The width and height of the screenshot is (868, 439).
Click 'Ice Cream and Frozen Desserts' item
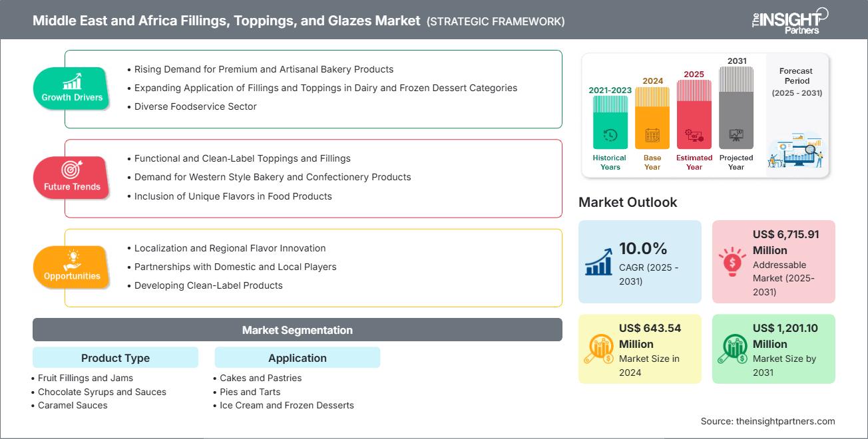point(287,405)
